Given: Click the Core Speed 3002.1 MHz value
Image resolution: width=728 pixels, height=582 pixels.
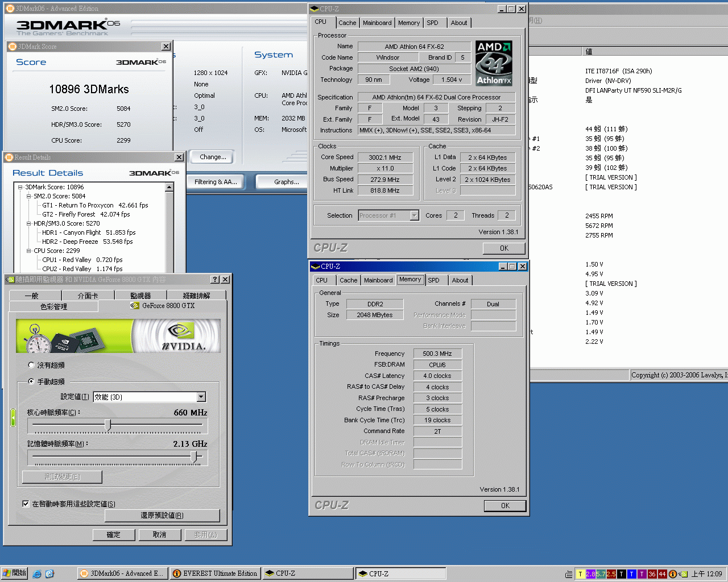Looking at the screenshot, I should [x=384, y=157].
